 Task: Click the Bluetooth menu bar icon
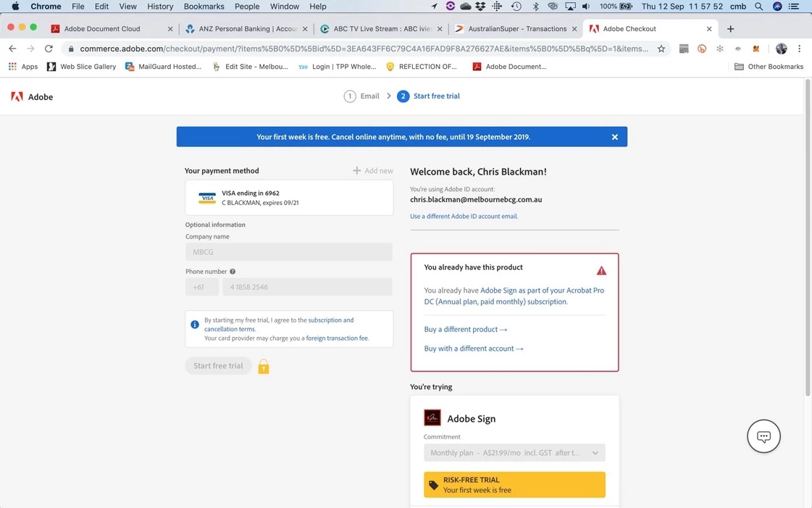pos(535,7)
